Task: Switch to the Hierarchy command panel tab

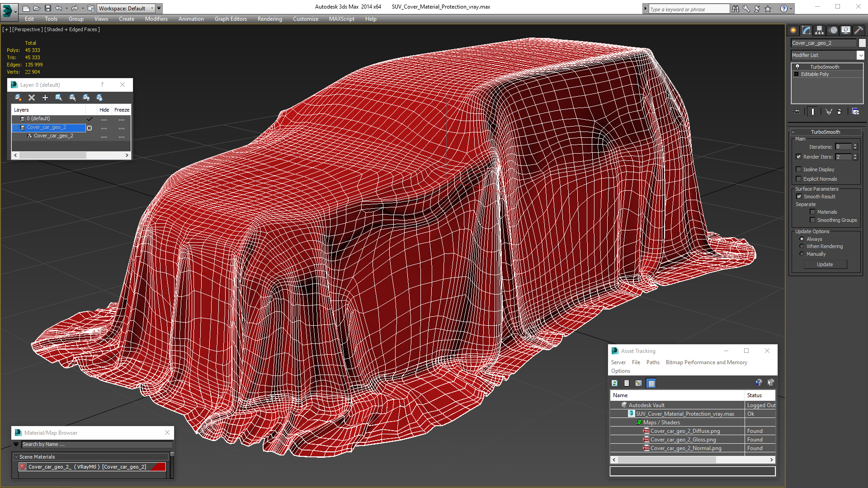Action: click(x=819, y=30)
